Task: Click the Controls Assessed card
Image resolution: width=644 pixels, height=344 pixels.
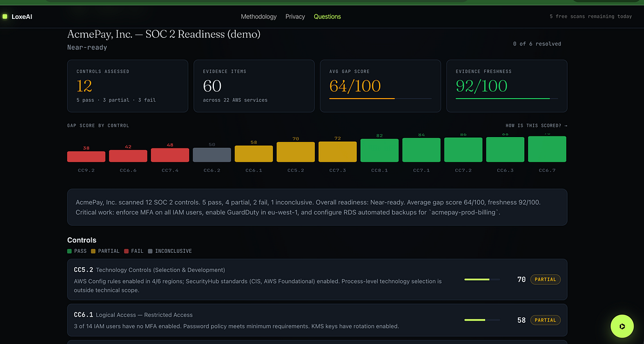Action: [x=128, y=86]
